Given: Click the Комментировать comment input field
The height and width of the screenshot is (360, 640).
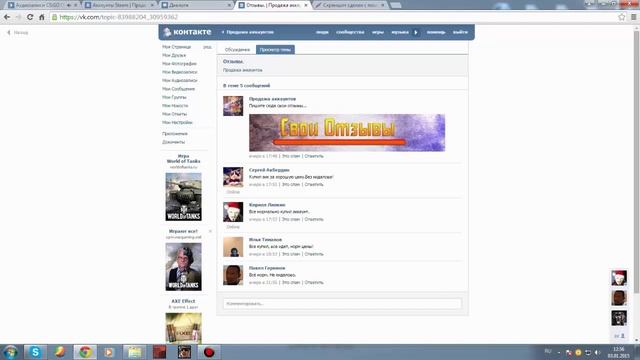Looking at the screenshot, I should point(342,304).
